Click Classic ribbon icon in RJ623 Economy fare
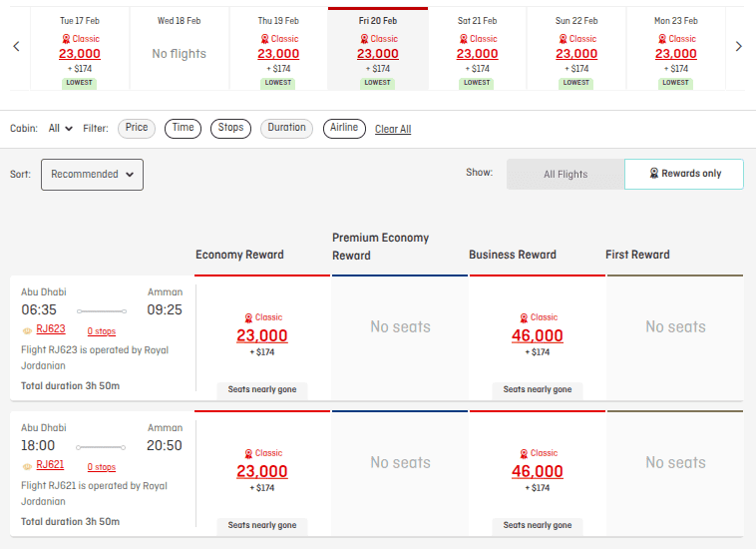 (248, 317)
